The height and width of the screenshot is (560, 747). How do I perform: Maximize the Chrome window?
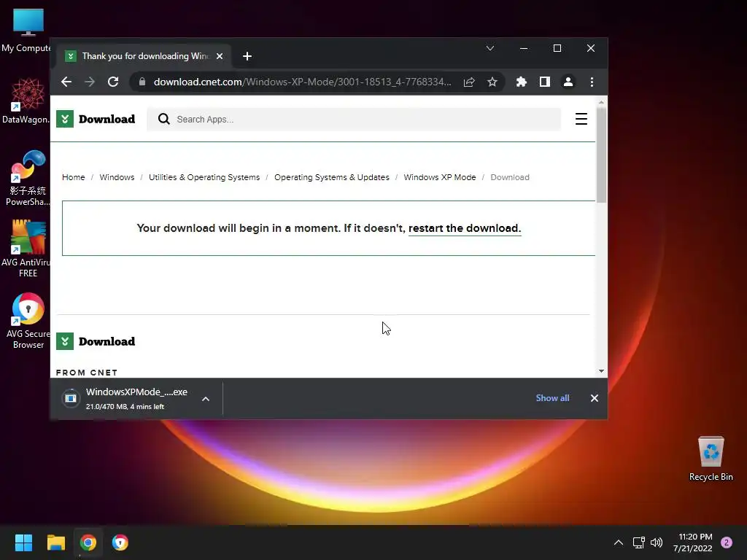click(557, 48)
